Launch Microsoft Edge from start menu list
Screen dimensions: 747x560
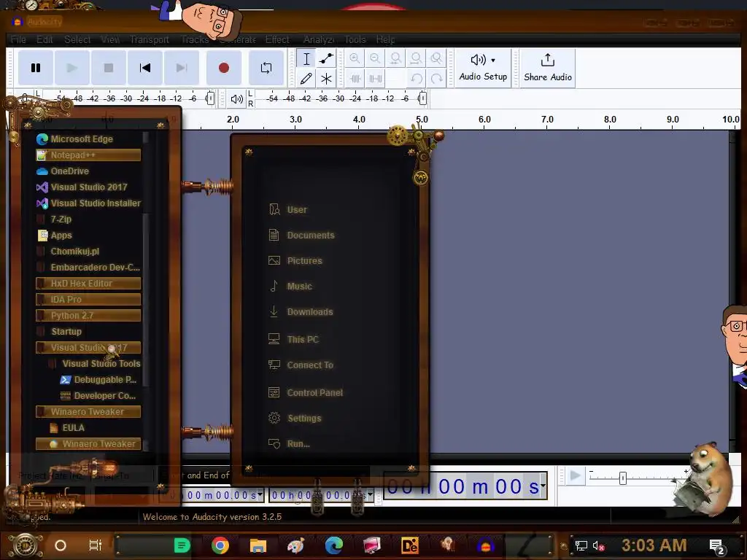pos(88,139)
